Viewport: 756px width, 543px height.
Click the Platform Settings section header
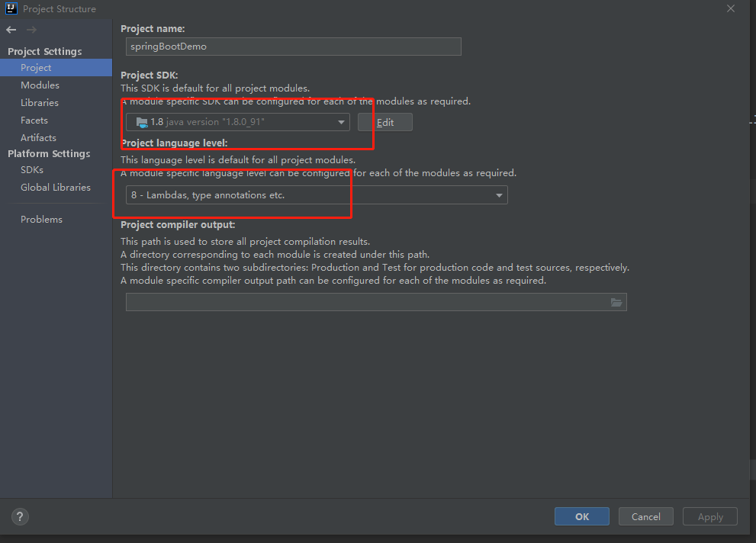pos(49,153)
